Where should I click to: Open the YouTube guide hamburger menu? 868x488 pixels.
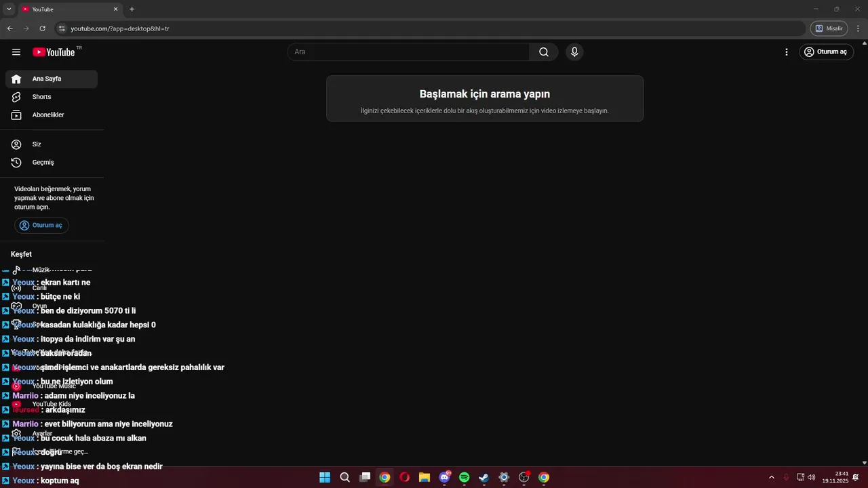coord(16,52)
